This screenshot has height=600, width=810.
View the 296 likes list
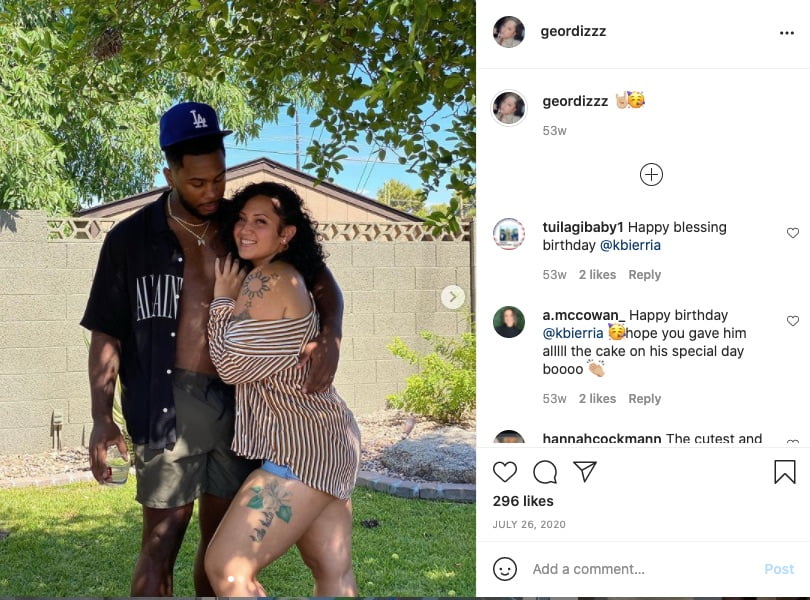(x=523, y=501)
